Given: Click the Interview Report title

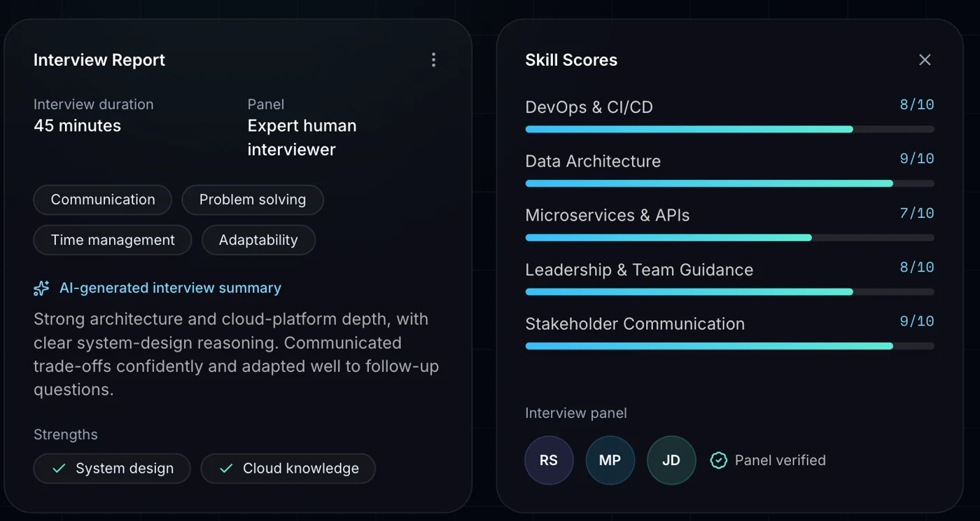Looking at the screenshot, I should click(x=99, y=60).
